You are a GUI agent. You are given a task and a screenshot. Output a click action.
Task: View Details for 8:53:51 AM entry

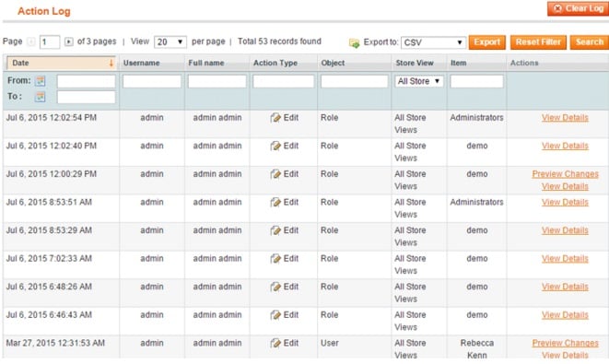(565, 203)
